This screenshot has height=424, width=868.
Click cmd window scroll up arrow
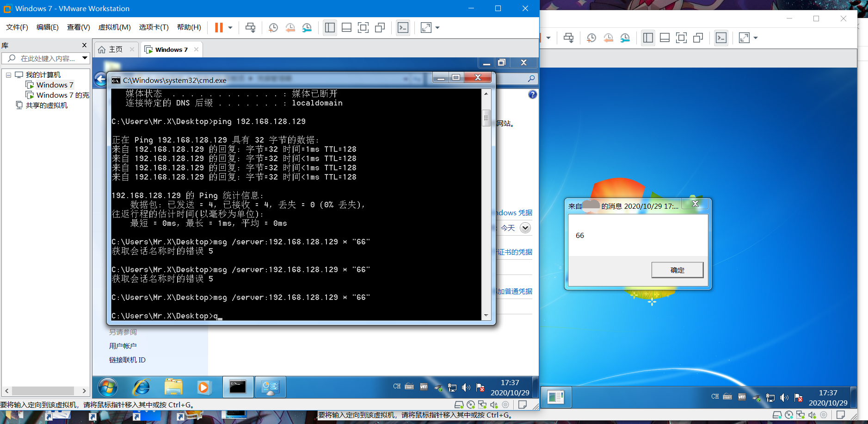(x=486, y=94)
